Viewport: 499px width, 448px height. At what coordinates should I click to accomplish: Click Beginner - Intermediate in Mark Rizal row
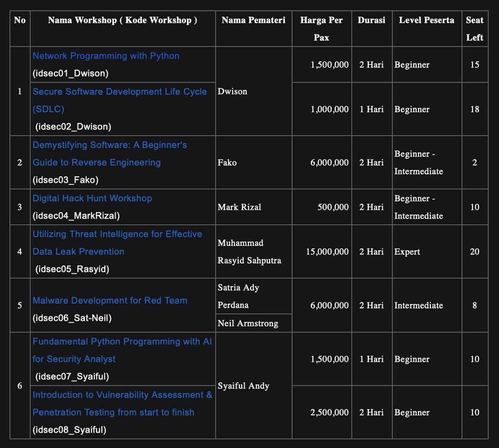419,207
